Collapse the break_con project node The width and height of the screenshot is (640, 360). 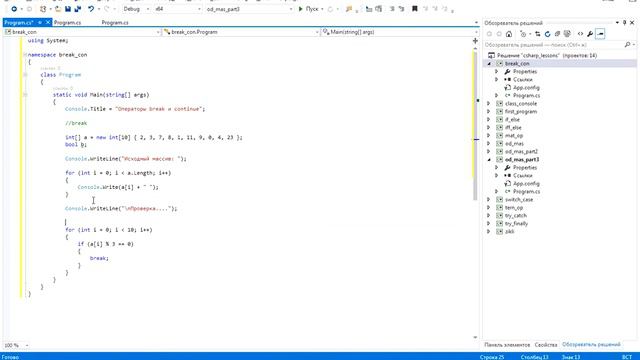click(489, 64)
